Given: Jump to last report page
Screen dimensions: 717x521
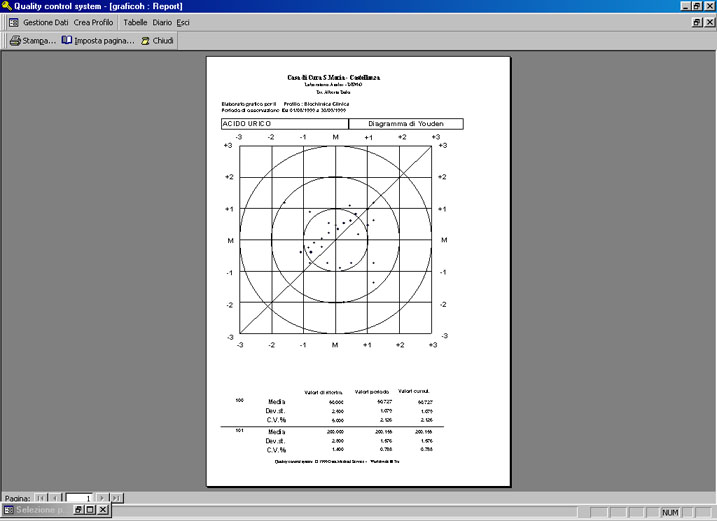Looking at the screenshot, I should [117, 498].
